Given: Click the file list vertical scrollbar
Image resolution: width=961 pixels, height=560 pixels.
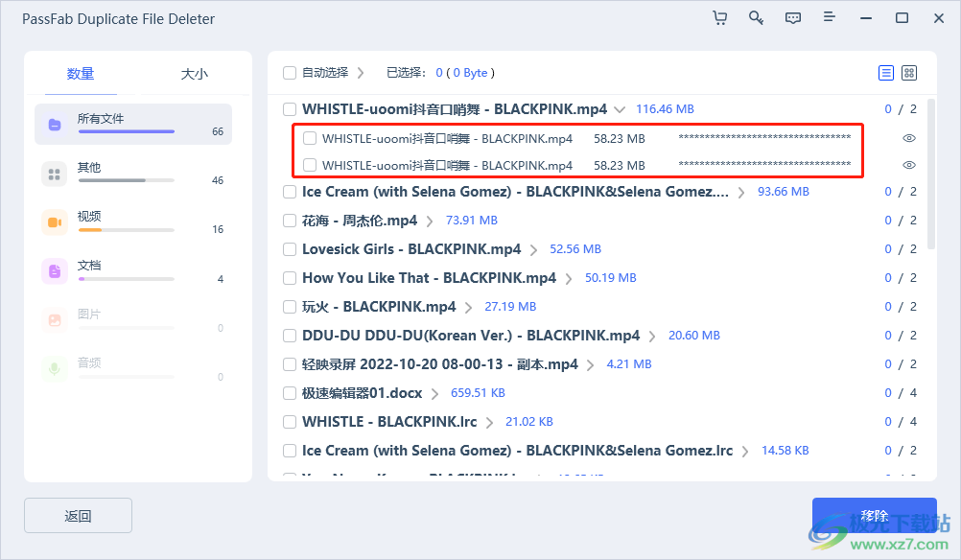Looking at the screenshot, I should click(x=931, y=174).
